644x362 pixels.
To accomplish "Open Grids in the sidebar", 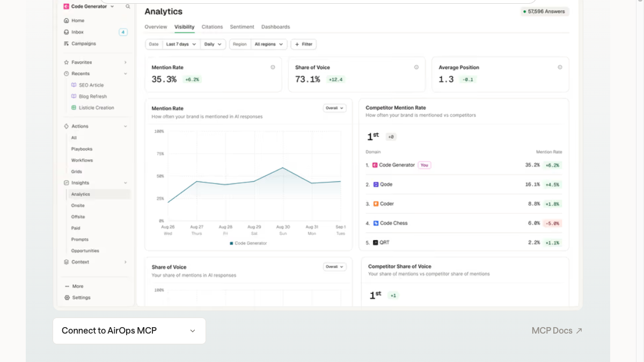I will [x=77, y=172].
